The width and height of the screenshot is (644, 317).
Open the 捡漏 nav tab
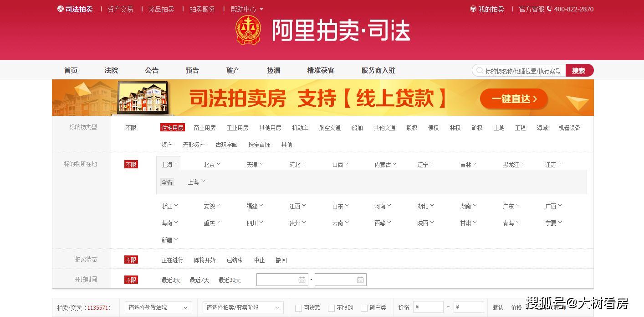coord(273,70)
